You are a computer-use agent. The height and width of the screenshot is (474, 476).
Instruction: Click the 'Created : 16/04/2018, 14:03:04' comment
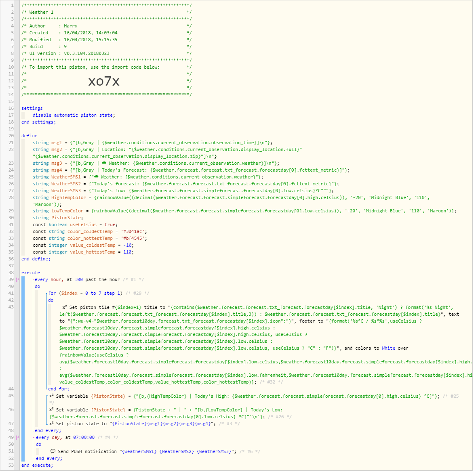pos(107,34)
